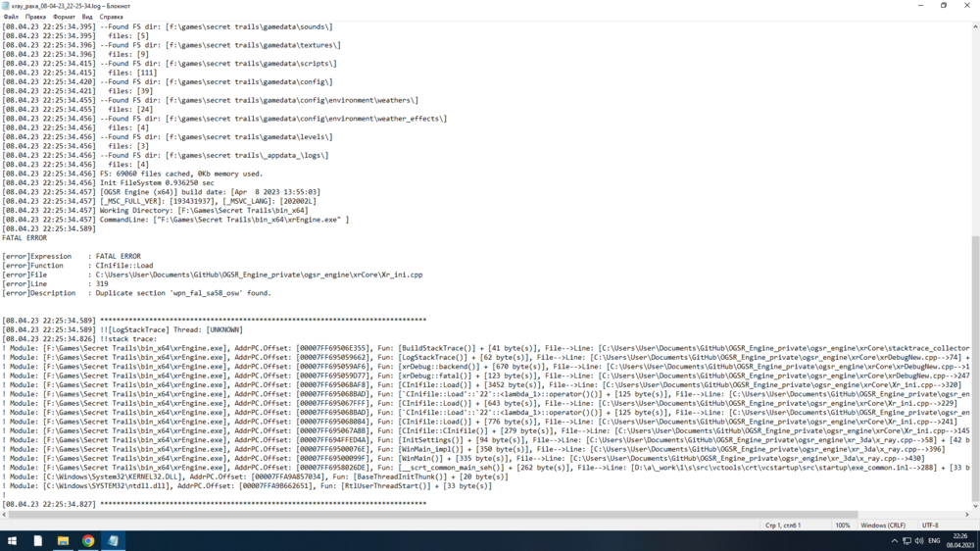The image size is (980, 551).
Task: Click the Notepad icon in title bar
Action: (6, 6)
